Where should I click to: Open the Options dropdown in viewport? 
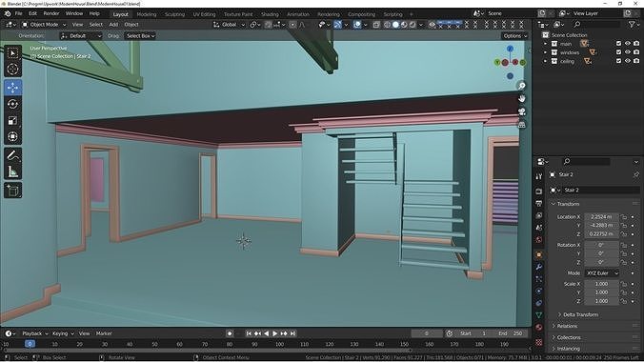515,36
